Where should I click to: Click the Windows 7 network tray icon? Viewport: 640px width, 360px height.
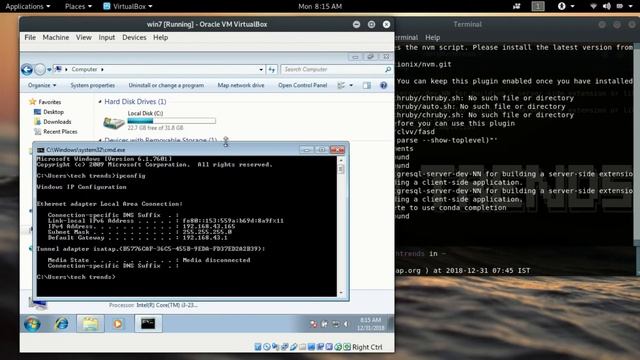coord(336,324)
